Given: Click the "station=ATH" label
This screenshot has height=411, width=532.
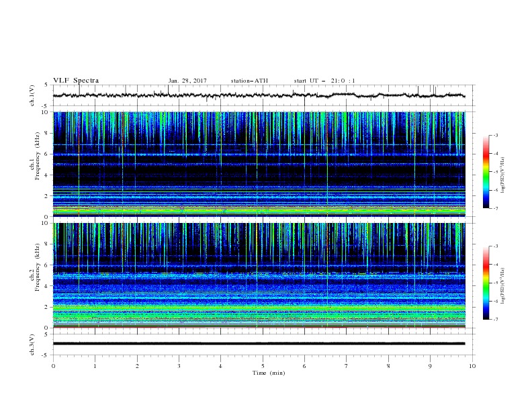Looking at the screenshot, I should pyautogui.click(x=249, y=81).
